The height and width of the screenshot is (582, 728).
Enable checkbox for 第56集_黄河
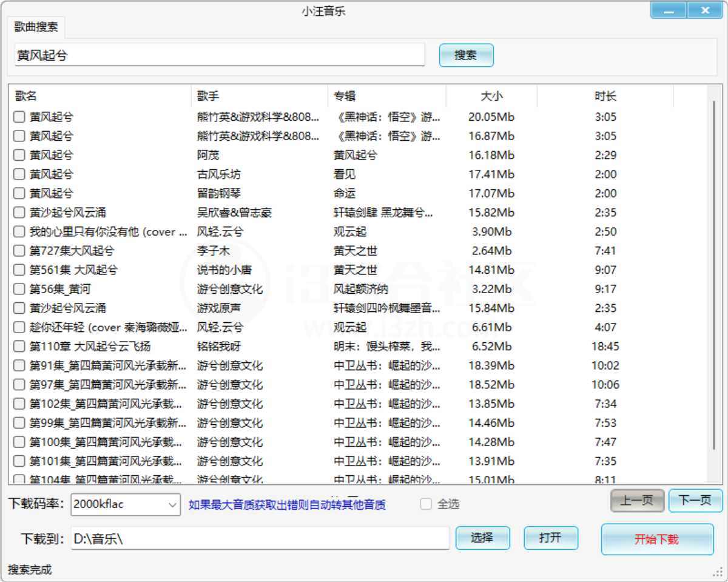click(x=19, y=289)
